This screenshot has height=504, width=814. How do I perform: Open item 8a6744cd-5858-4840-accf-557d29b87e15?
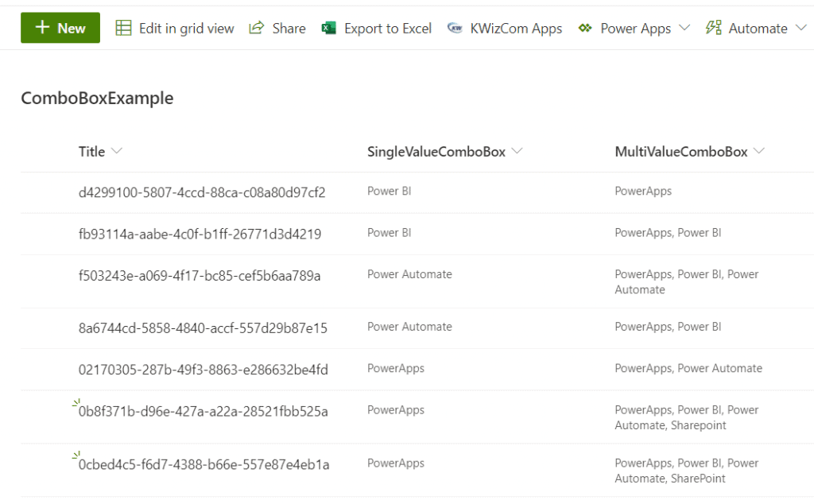pyautogui.click(x=203, y=328)
